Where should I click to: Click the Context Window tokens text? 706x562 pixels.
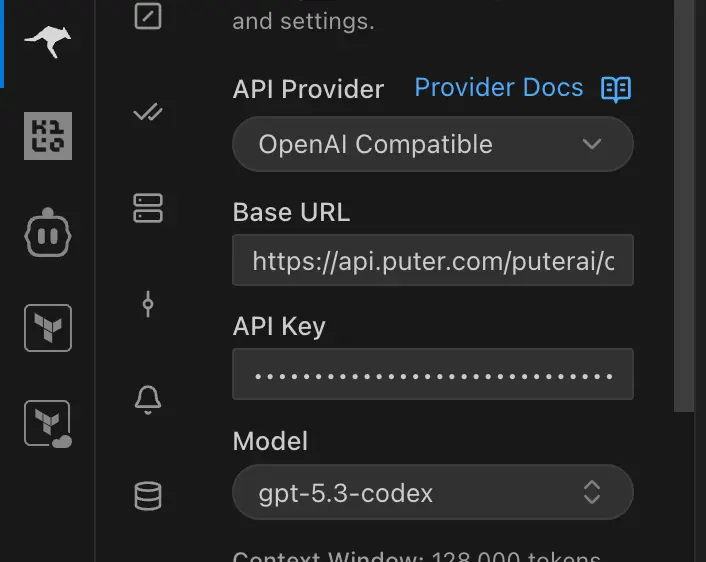(x=416, y=557)
